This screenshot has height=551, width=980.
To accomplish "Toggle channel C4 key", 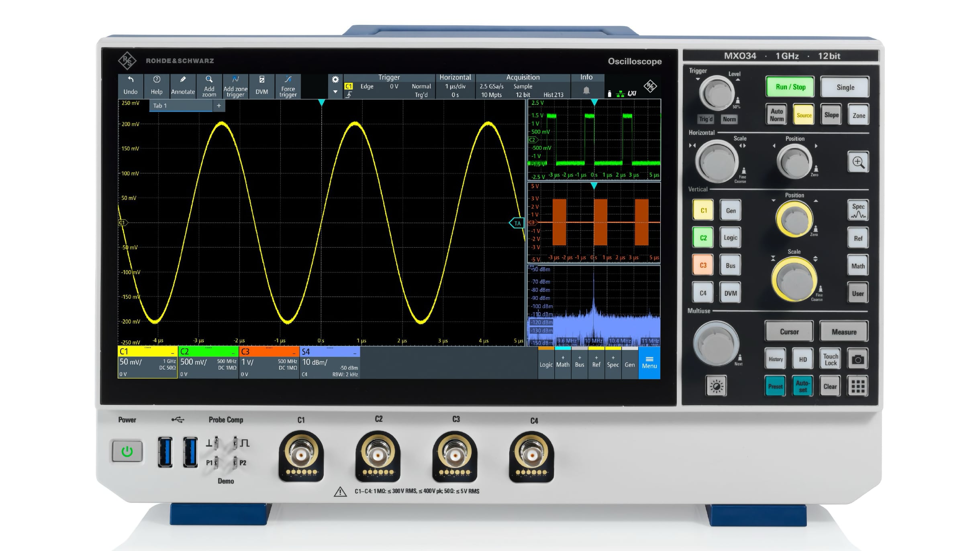I will pyautogui.click(x=703, y=293).
